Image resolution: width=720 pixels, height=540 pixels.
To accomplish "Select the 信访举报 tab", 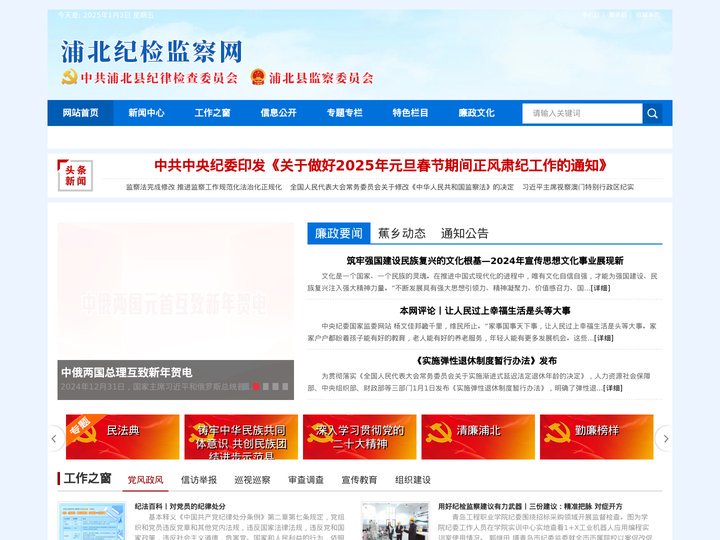I will [x=199, y=480].
